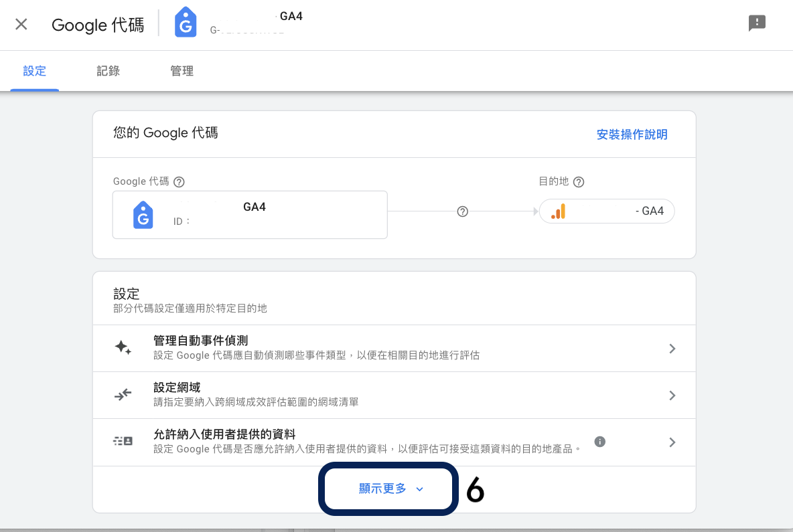This screenshot has height=532, width=793.
Task: Open the 安裝操作說明 link
Action: (632, 135)
